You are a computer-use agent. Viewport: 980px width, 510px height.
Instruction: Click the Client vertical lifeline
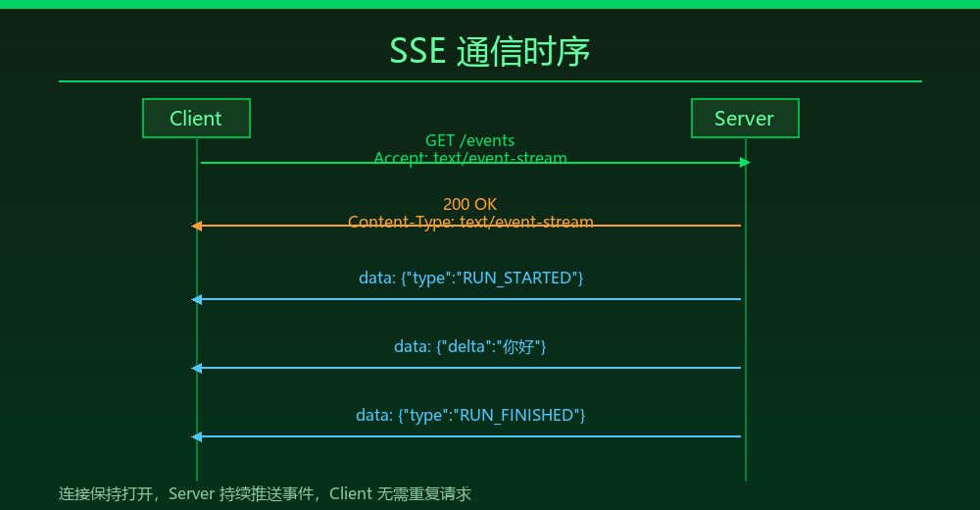click(x=197, y=461)
